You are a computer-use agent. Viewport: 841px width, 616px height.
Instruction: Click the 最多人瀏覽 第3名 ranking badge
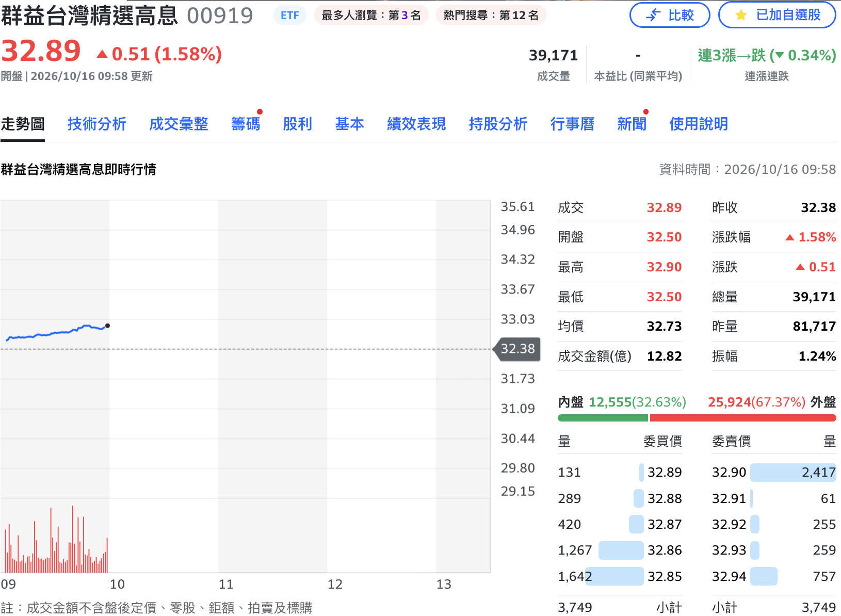[371, 15]
